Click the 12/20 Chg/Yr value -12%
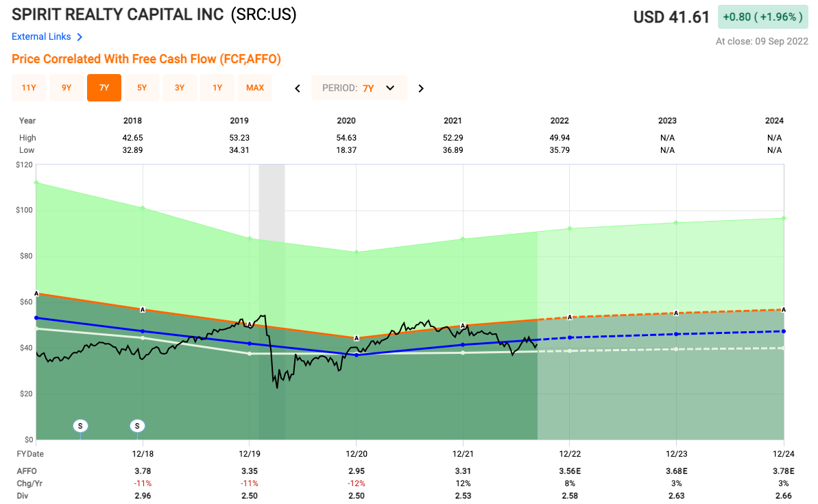Image resolution: width=818 pixels, height=504 pixels. coord(357,483)
